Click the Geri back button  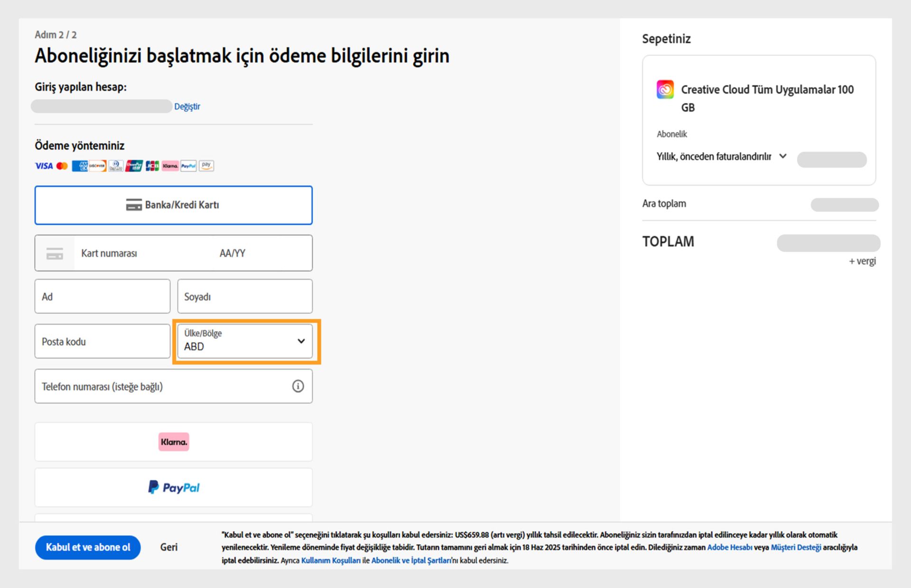(x=168, y=547)
